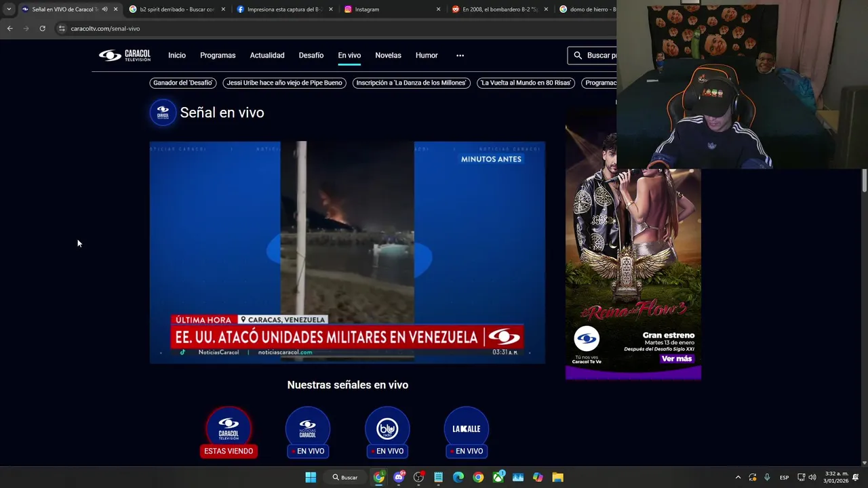Click the site information icon in address bar
The image size is (868, 488).
pyautogui.click(x=62, y=28)
